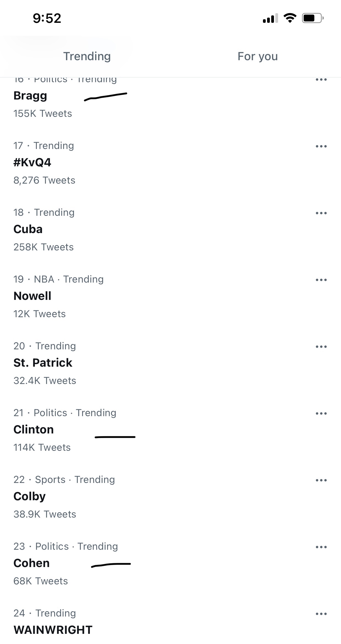
Task: Open the Clinton politics trend
Action: pyautogui.click(x=170, y=430)
